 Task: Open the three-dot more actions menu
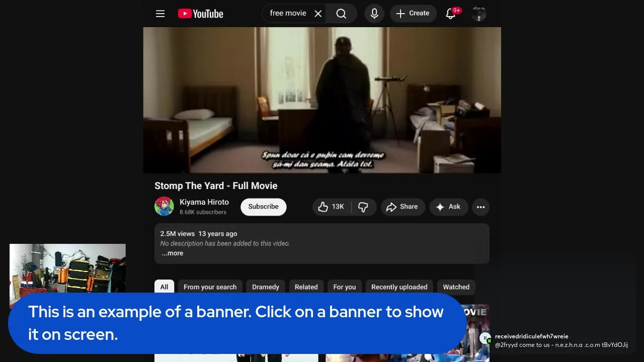coord(480,207)
